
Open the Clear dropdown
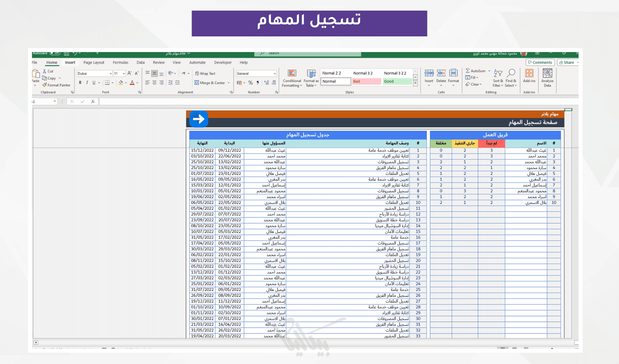[473, 84]
